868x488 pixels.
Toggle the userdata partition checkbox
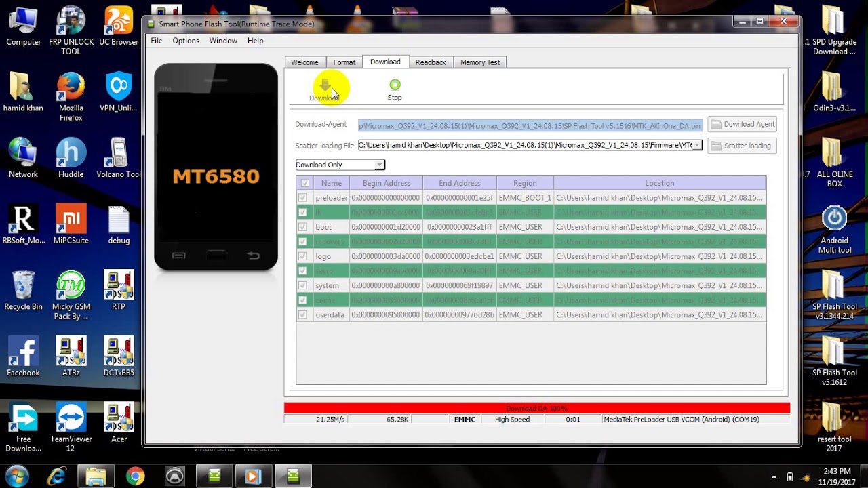coord(302,314)
